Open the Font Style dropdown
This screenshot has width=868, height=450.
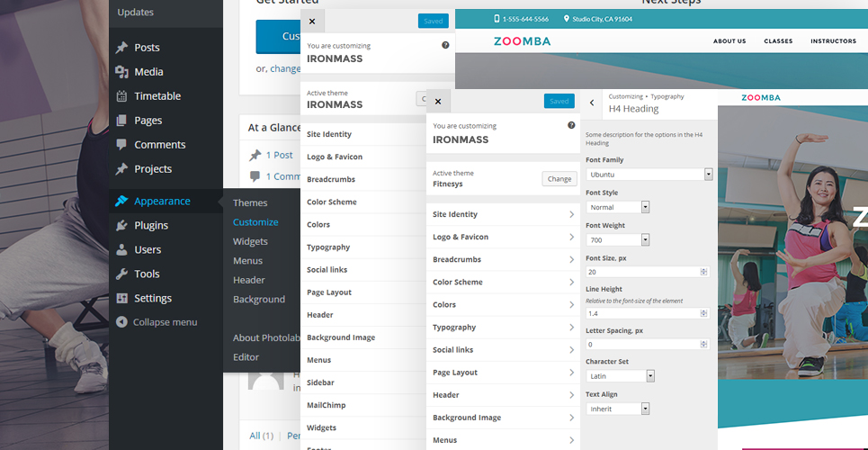pyautogui.click(x=618, y=207)
